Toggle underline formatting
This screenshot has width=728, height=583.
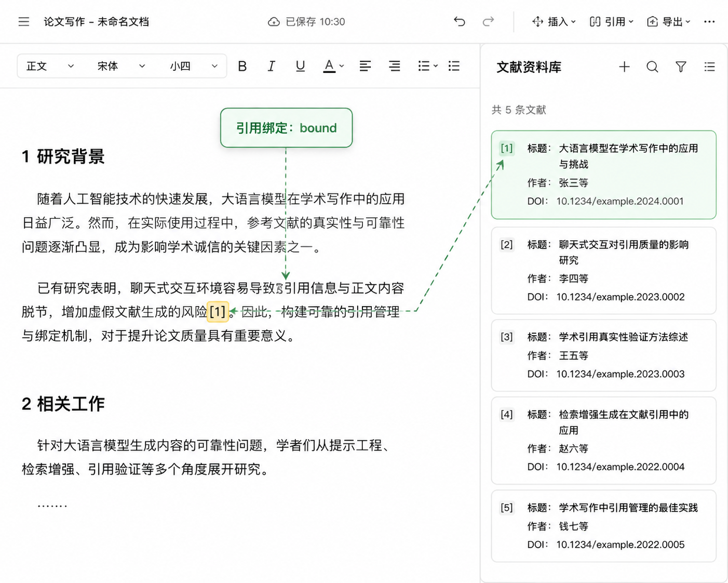[300, 66]
